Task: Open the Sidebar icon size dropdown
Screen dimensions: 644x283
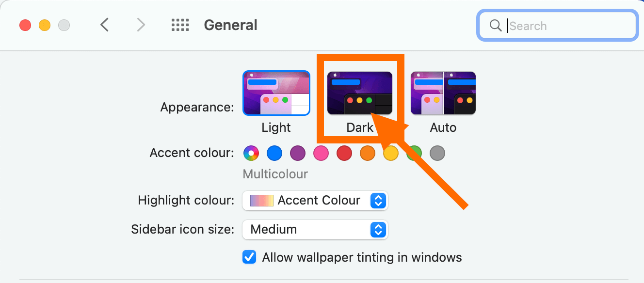Action: click(x=315, y=230)
